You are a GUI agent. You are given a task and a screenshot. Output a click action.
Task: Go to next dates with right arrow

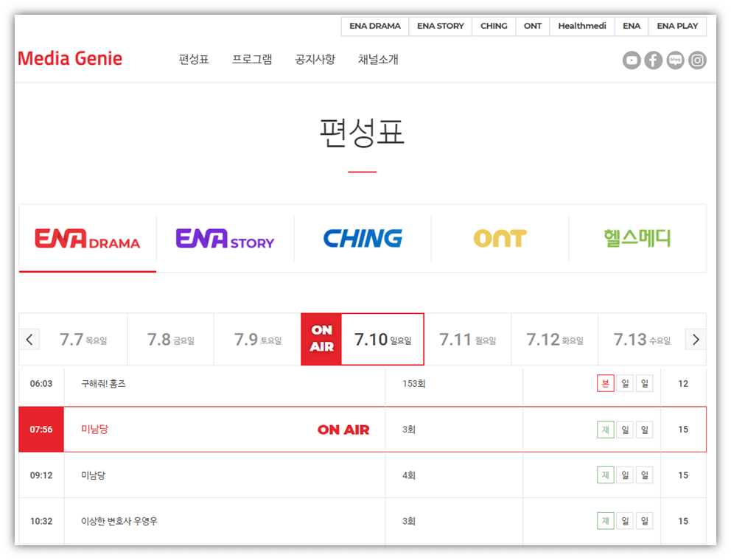[696, 340]
